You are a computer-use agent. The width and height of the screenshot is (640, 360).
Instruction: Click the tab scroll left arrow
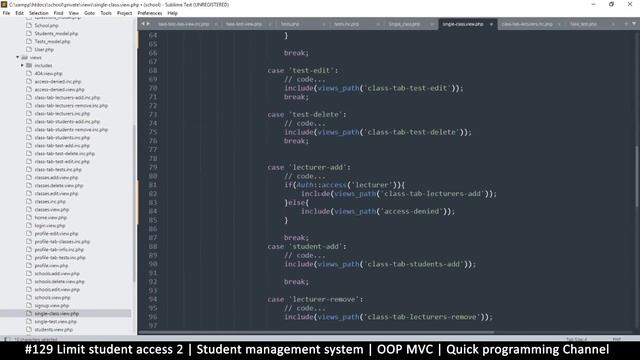click(x=143, y=24)
